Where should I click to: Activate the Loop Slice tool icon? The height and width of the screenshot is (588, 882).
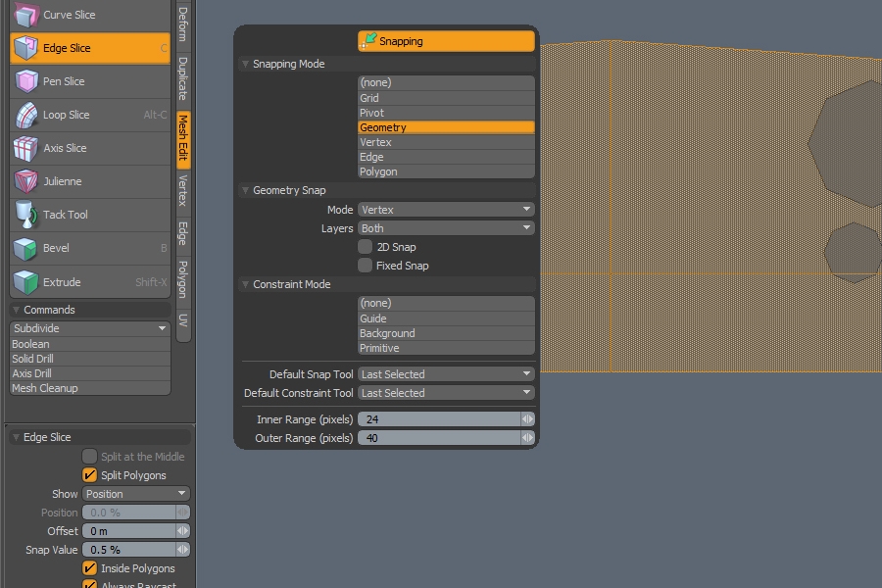coord(25,115)
